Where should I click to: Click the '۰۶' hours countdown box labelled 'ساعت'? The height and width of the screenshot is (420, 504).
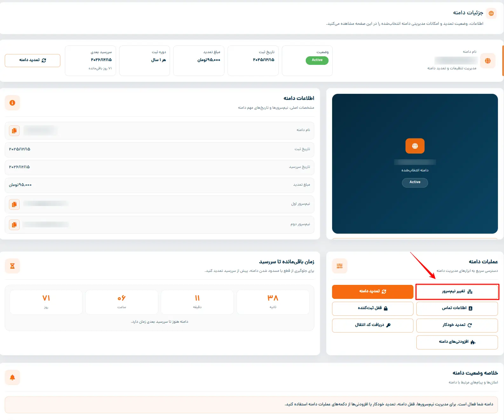(x=122, y=302)
